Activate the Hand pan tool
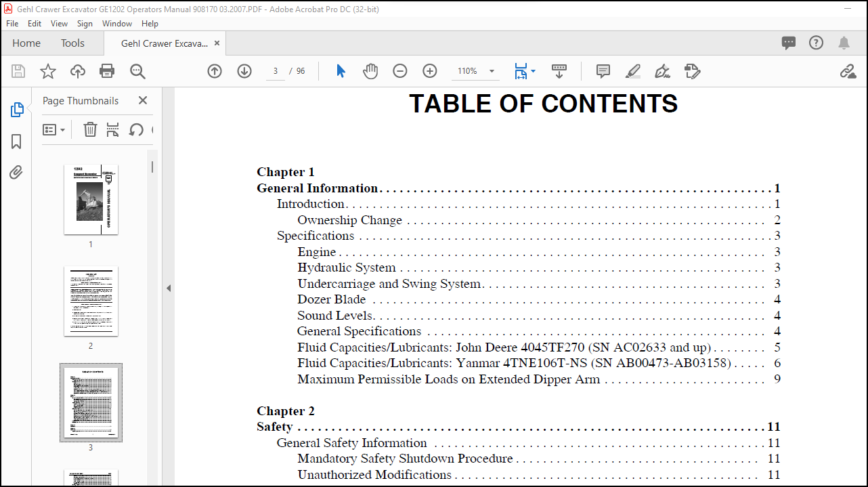 pos(370,71)
